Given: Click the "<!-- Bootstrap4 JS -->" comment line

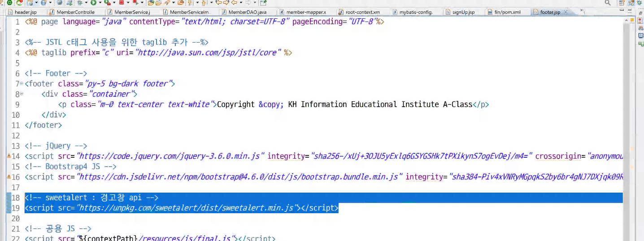Looking at the screenshot, I should point(70,167).
